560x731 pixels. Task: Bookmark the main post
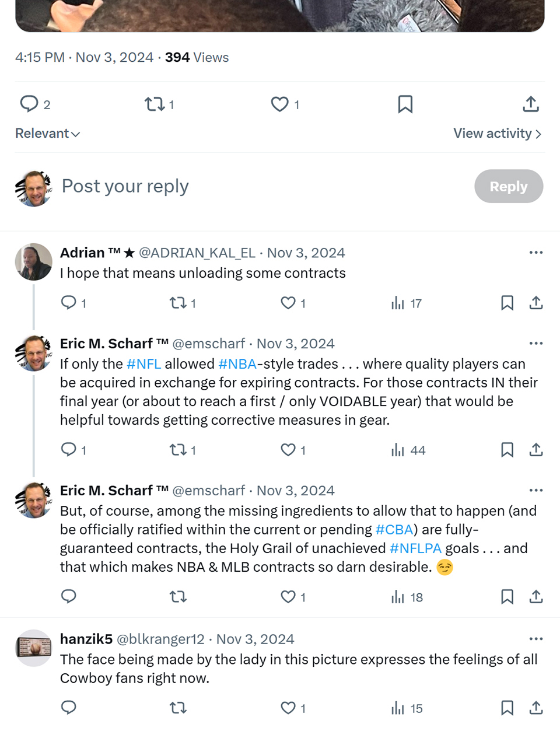click(x=405, y=104)
